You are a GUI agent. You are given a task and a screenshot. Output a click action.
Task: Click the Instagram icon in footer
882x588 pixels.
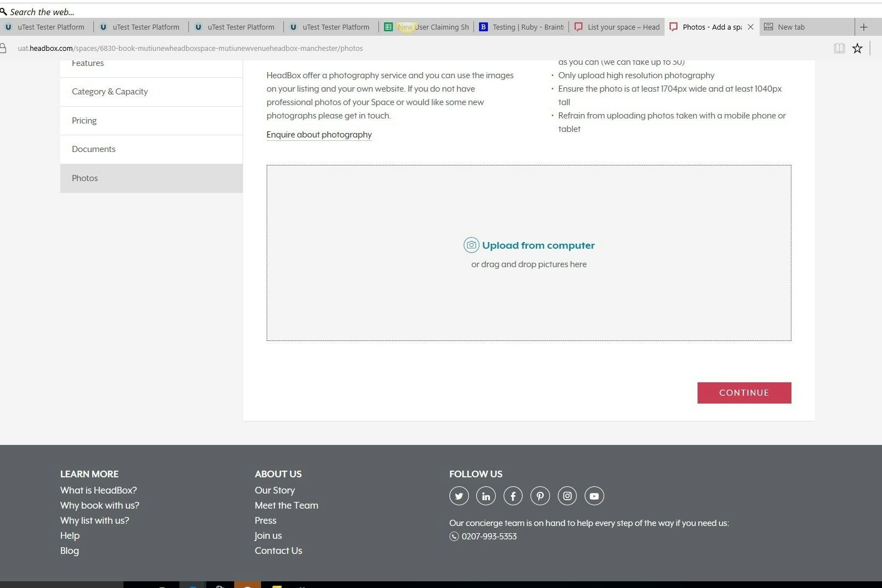click(x=567, y=496)
